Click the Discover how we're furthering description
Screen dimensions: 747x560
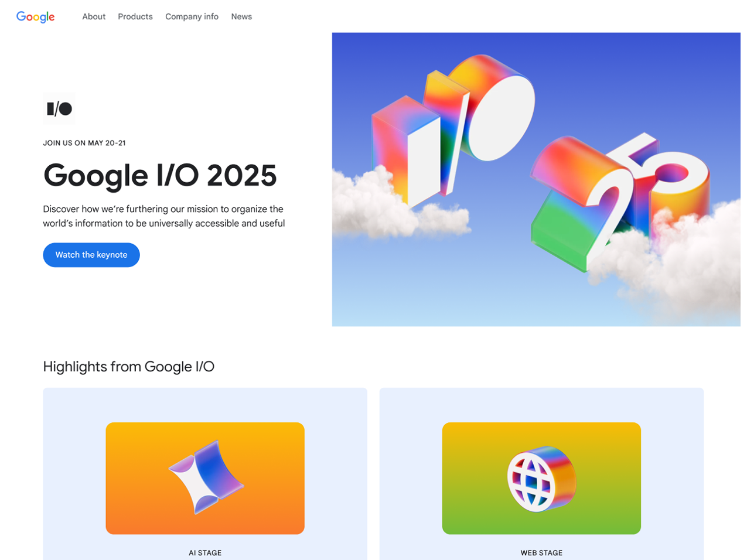[x=164, y=216]
